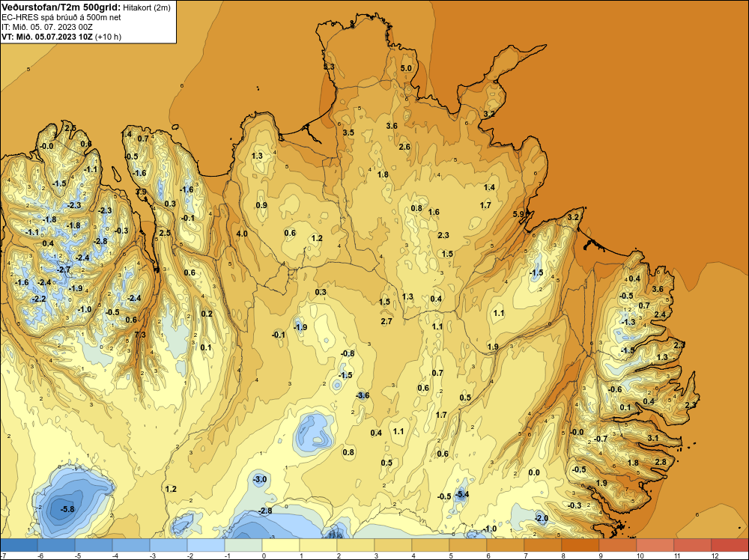Click the '3.1' temperature value

(x=653, y=438)
